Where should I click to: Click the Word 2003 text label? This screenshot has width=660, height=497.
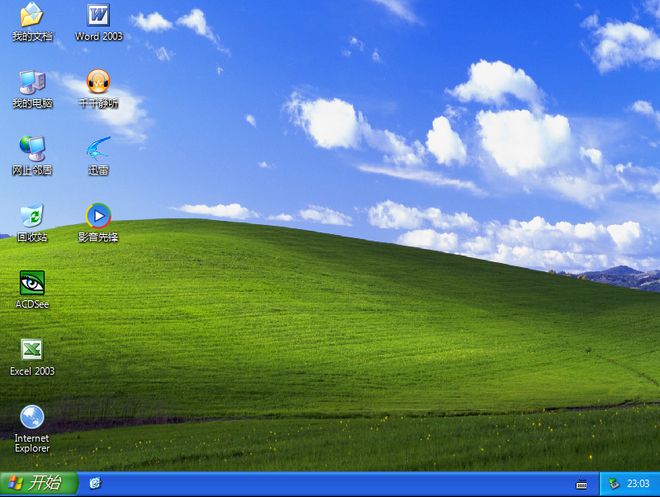tap(99, 37)
